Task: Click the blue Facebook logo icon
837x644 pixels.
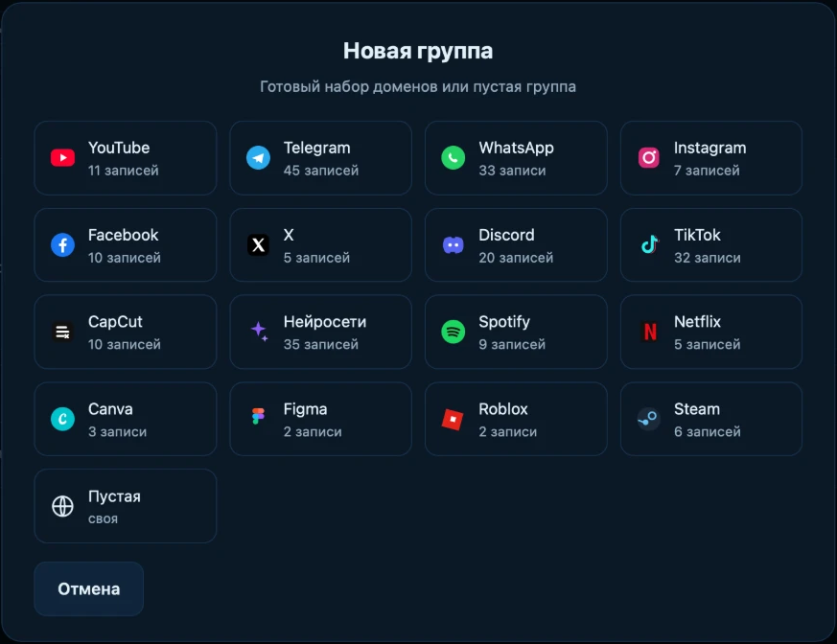Action: [62, 245]
